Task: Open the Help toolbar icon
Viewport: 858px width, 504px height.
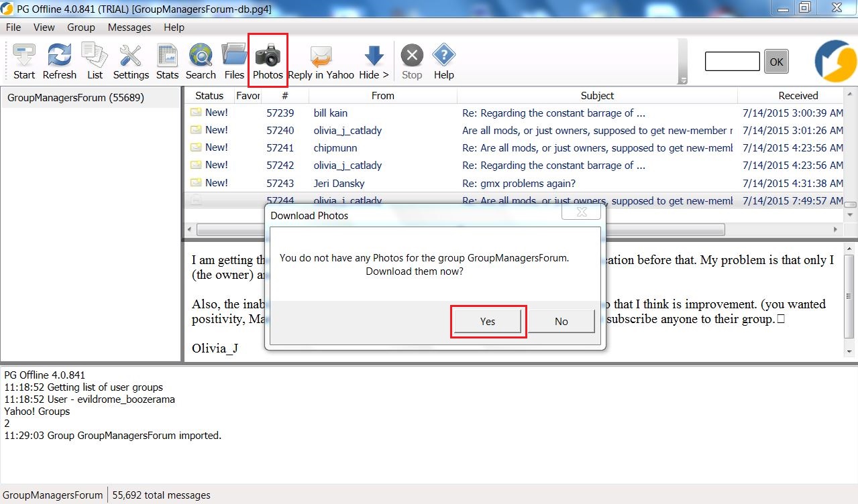Action: tap(443, 61)
